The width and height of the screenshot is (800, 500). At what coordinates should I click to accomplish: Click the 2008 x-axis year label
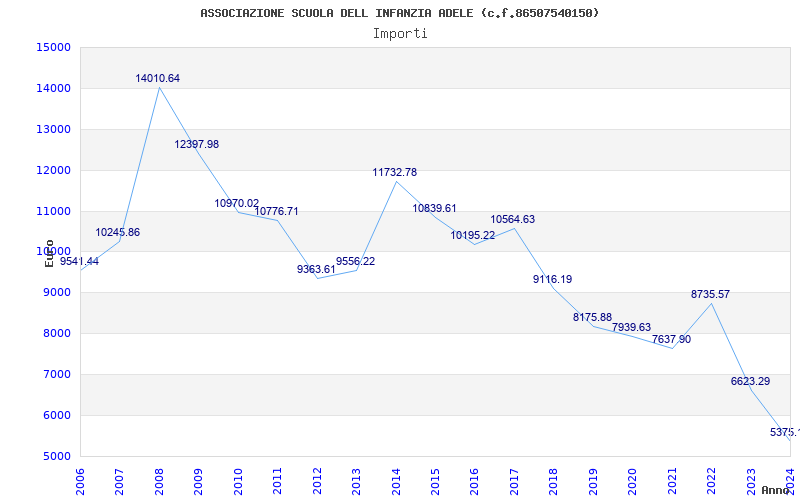159,482
